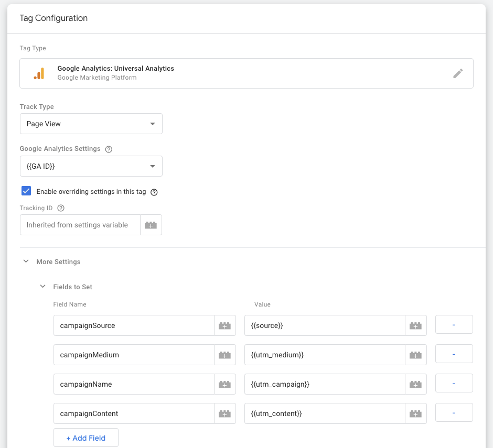
Task: Click the {{utm_medium}} value input
Action: [325, 355]
